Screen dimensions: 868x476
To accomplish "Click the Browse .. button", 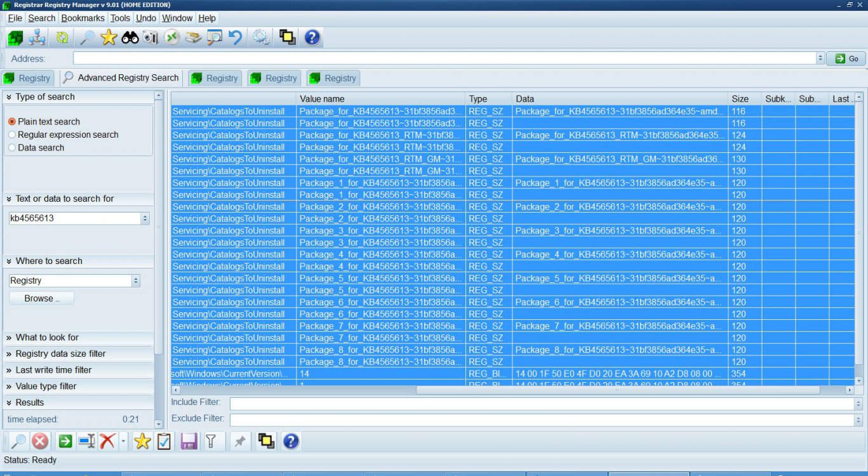I will click(x=42, y=298).
